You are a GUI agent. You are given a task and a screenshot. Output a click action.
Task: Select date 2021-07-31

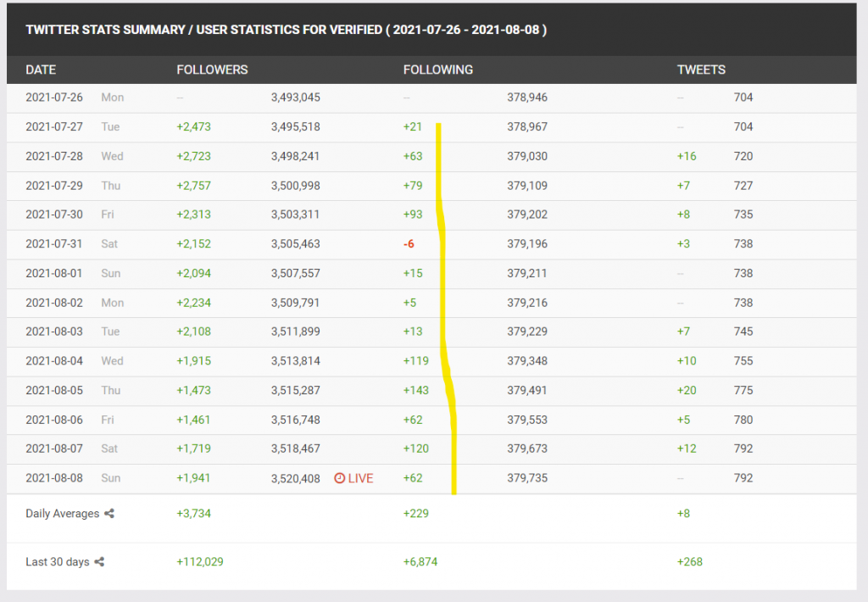[53, 243]
